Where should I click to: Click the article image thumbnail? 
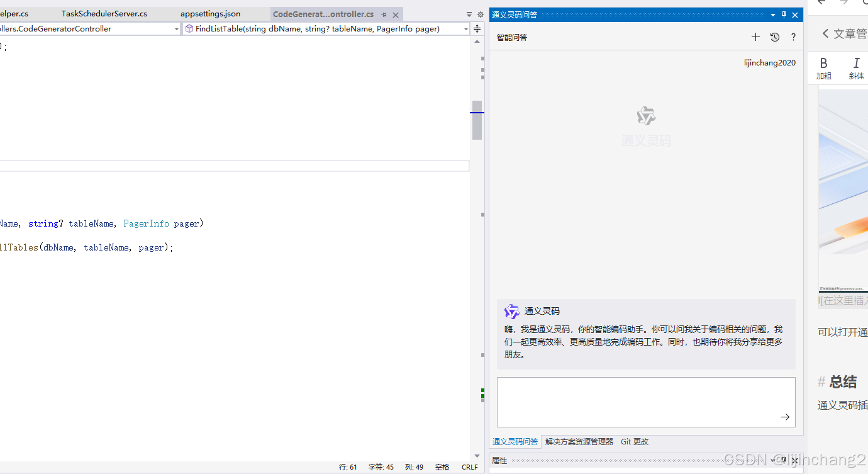coord(843,191)
